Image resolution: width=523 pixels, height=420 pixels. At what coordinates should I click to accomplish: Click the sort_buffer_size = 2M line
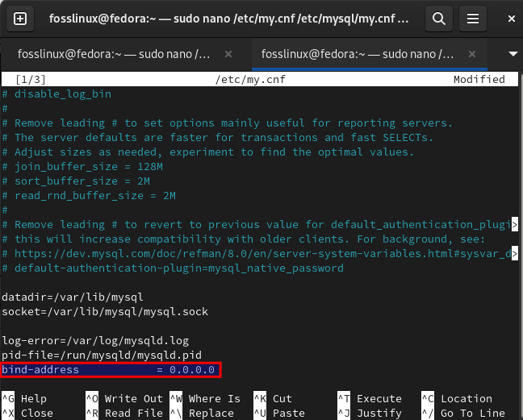76,181
